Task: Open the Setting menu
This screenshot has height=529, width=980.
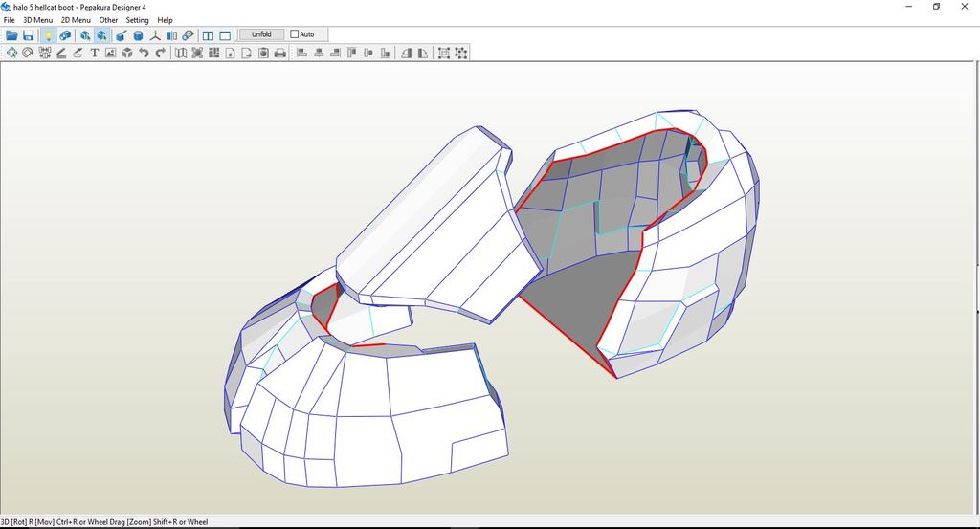Action: pyautogui.click(x=137, y=20)
